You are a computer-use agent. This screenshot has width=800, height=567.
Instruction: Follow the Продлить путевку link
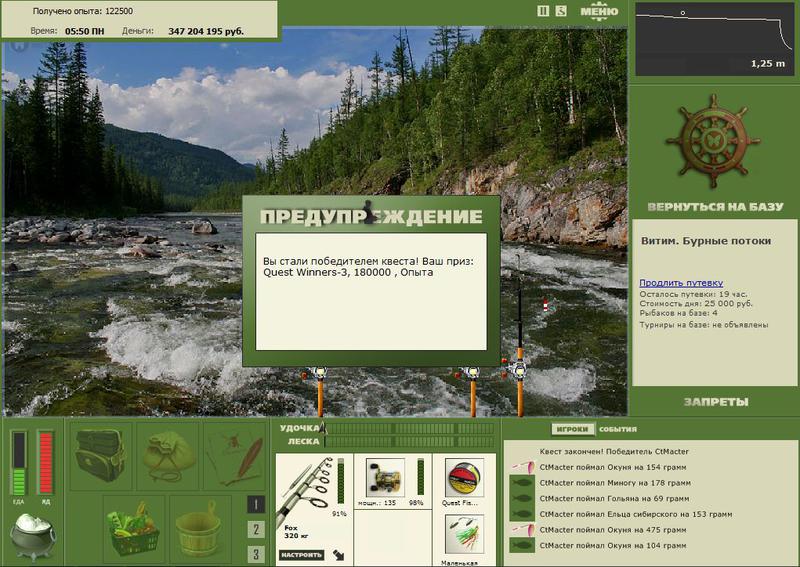(681, 283)
